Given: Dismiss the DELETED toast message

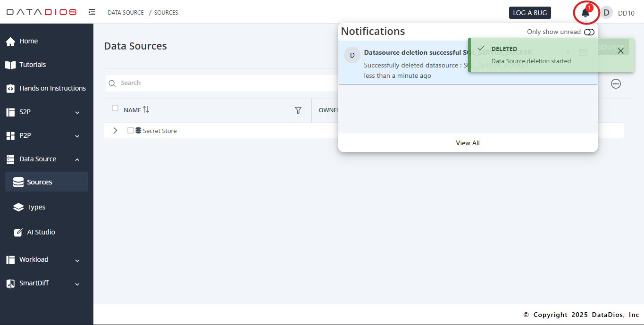Looking at the screenshot, I should (x=620, y=51).
